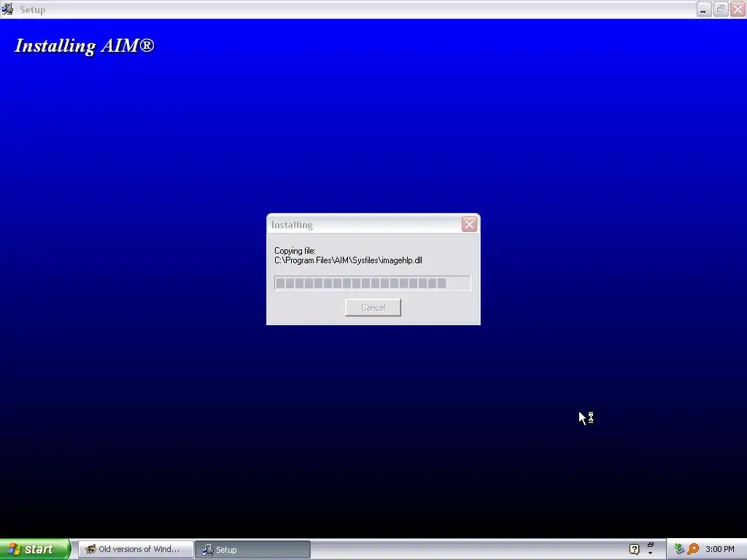Viewport: 747px width, 560px height.
Task: Open the language bar help icon
Action: [634, 549]
